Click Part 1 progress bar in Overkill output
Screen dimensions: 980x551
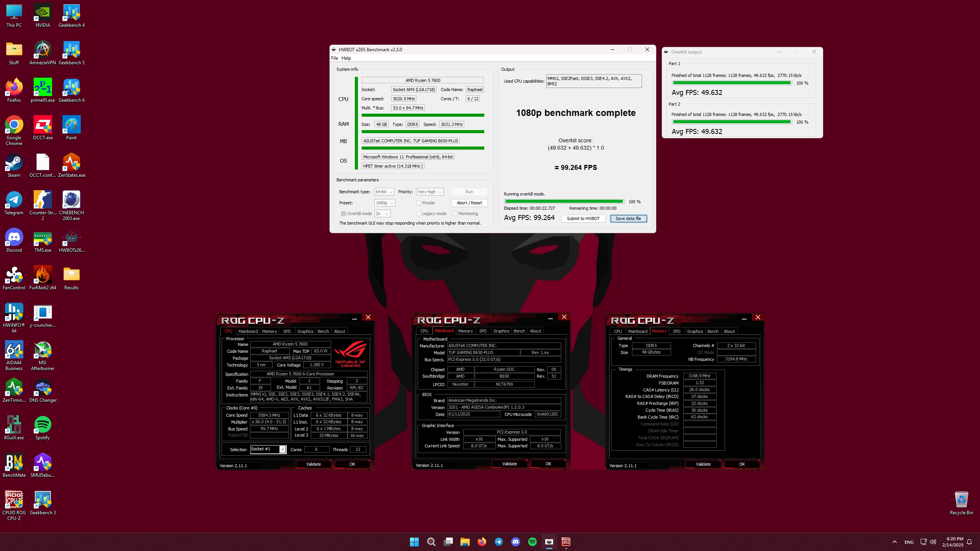pos(732,83)
